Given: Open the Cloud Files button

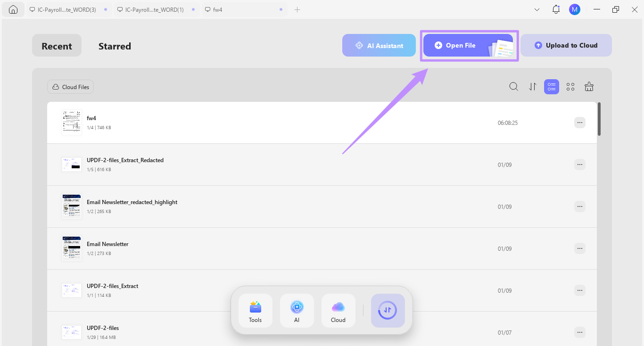Looking at the screenshot, I should tap(71, 87).
